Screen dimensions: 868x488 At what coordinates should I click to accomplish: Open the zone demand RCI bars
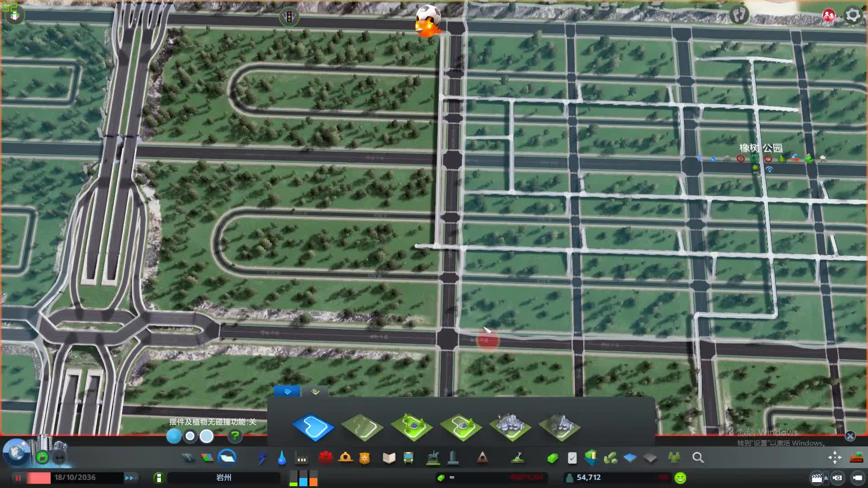point(303,478)
